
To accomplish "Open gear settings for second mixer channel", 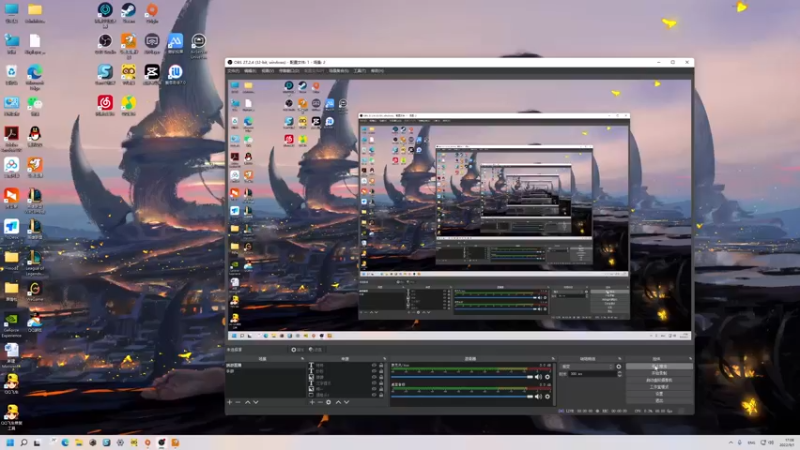I will pos(547,396).
